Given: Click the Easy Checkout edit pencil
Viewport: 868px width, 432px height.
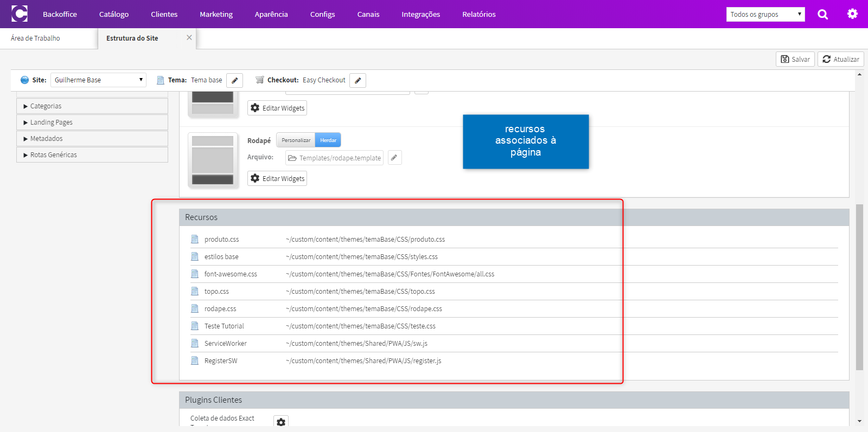Looking at the screenshot, I should coord(358,80).
